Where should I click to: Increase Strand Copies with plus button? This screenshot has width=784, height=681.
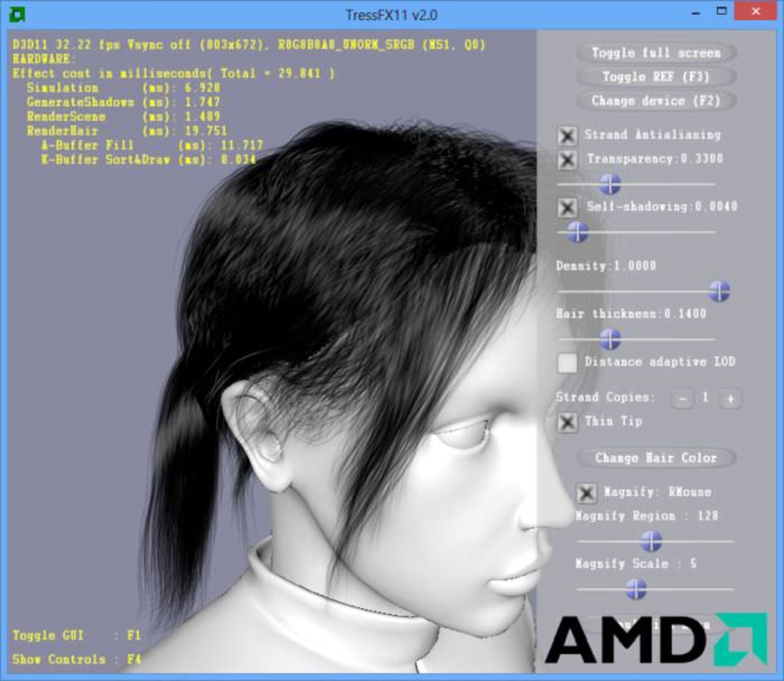pyautogui.click(x=731, y=398)
